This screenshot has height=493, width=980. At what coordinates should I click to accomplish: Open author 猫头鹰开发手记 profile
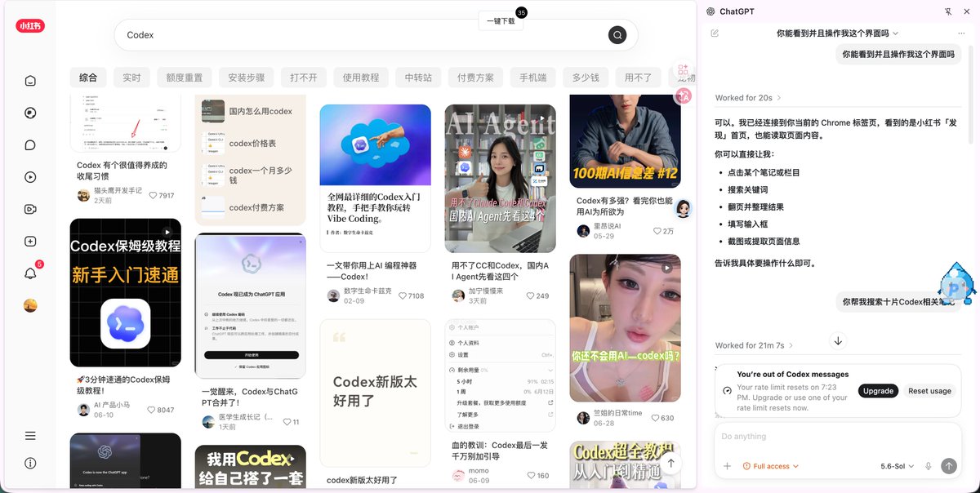pyautogui.click(x=109, y=195)
